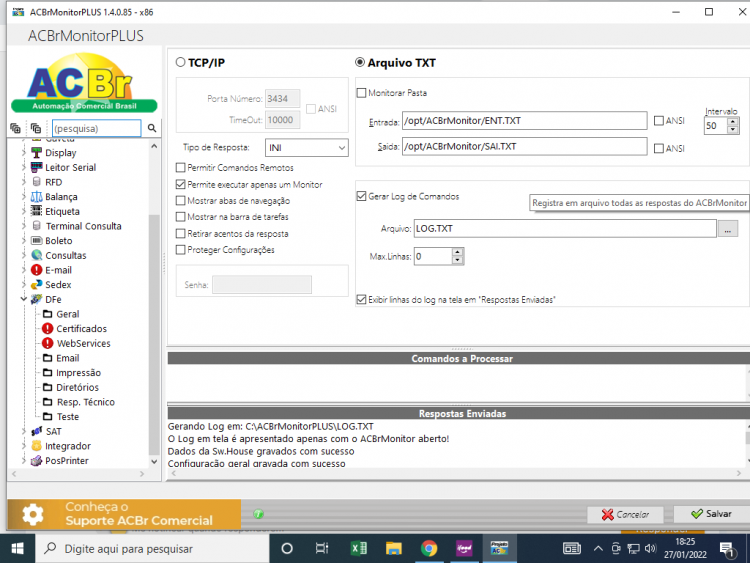This screenshot has width=750, height=563.
Task: Enable Mostrar na barra de tarefas
Action: (x=180, y=217)
